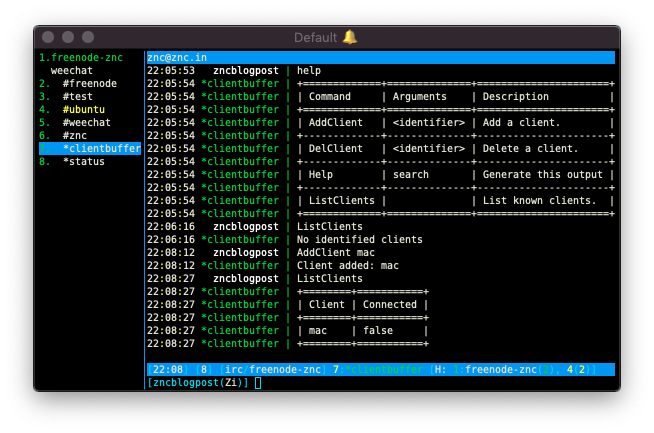
Task: Select the freenode-znc server buffer
Action: [81, 58]
